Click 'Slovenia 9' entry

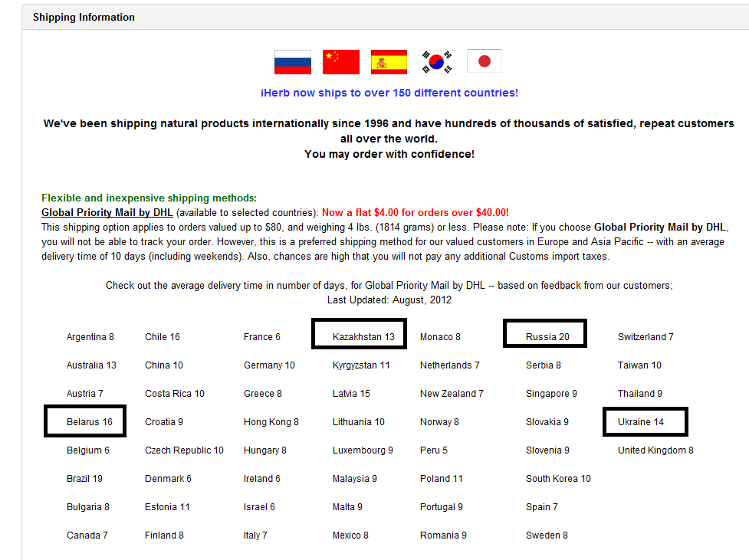click(x=547, y=450)
